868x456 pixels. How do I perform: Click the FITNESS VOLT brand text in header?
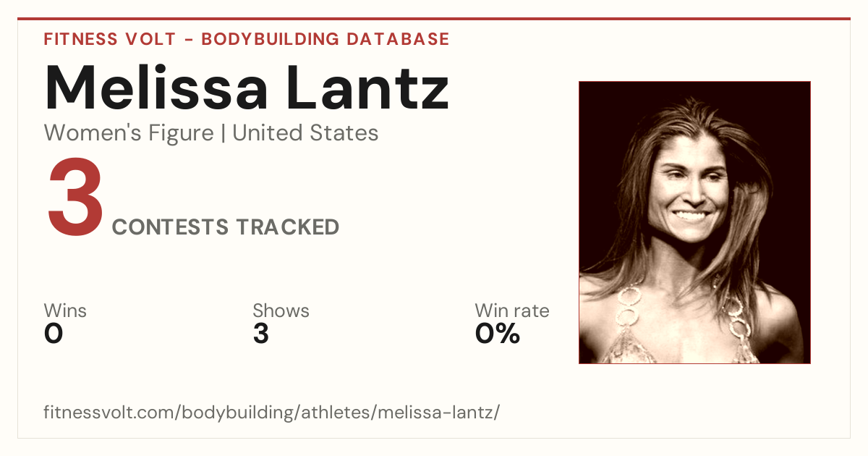tap(109, 39)
